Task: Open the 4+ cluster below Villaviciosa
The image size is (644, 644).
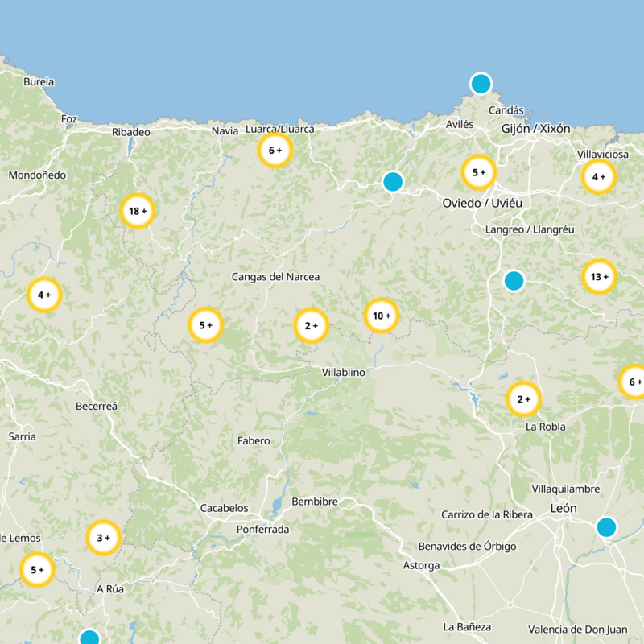Action: [x=599, y=177]
